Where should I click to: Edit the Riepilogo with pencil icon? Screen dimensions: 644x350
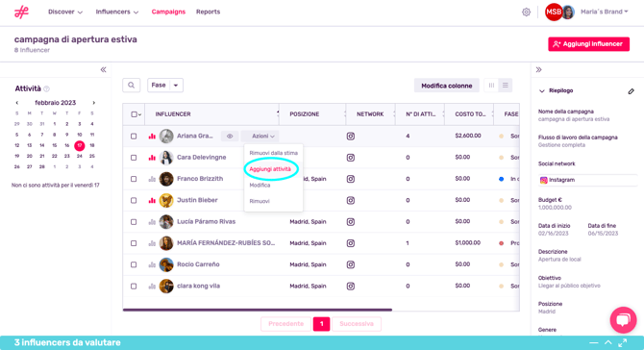pyautogui.click(x=631, y=91)
